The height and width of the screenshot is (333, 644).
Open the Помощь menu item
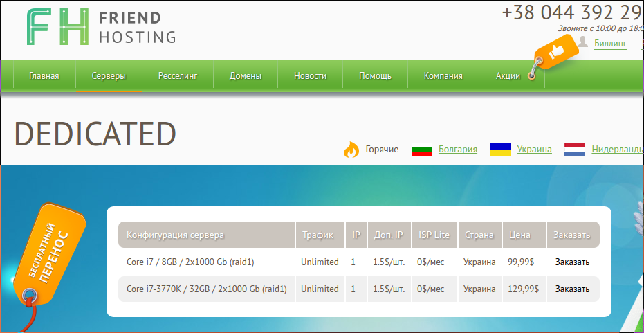point(375,75)
